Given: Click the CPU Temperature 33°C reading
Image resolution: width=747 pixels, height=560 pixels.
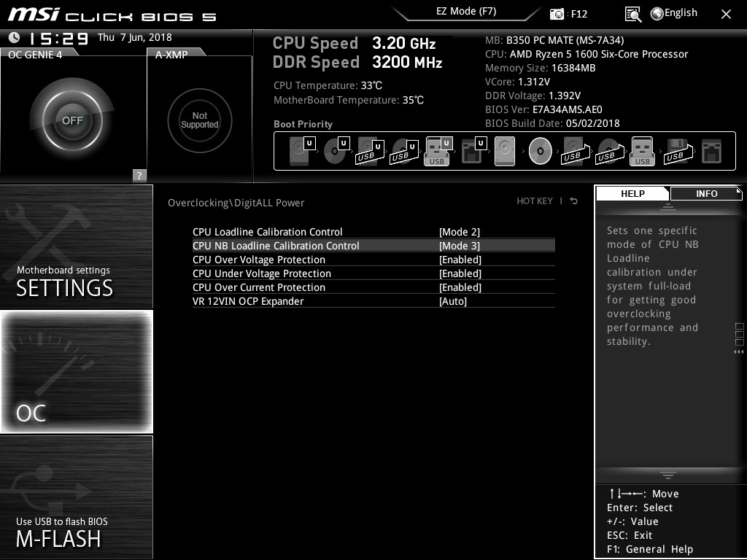Looking at the screenshot, I should [328, 86].
